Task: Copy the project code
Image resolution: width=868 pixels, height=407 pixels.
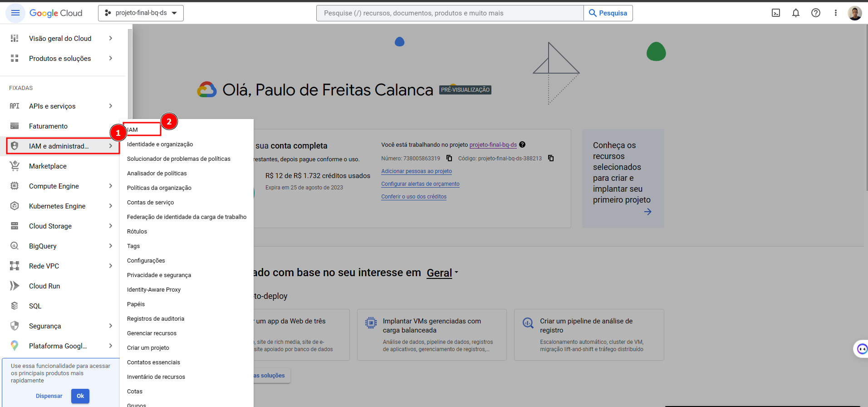Action: [551, 158]
